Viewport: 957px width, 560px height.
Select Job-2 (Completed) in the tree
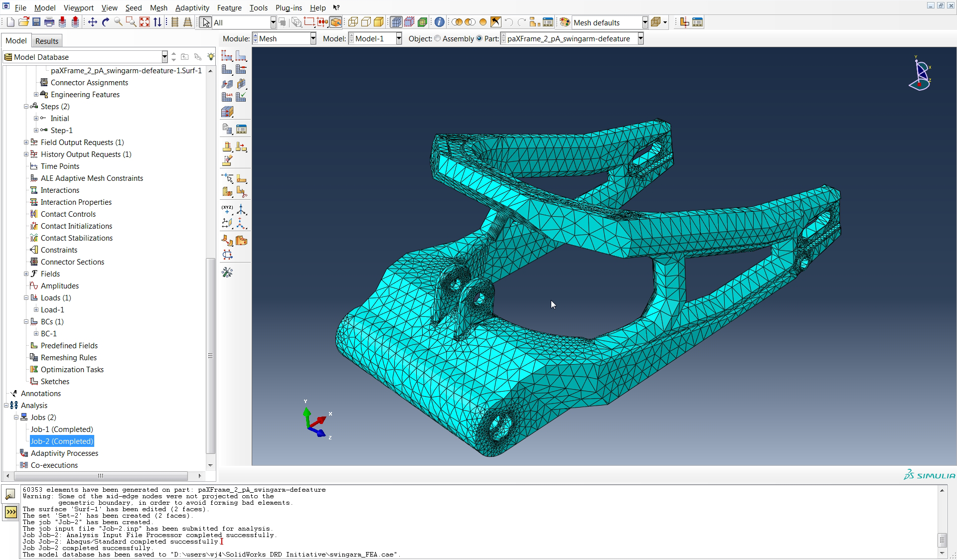(x=62, y=441)
